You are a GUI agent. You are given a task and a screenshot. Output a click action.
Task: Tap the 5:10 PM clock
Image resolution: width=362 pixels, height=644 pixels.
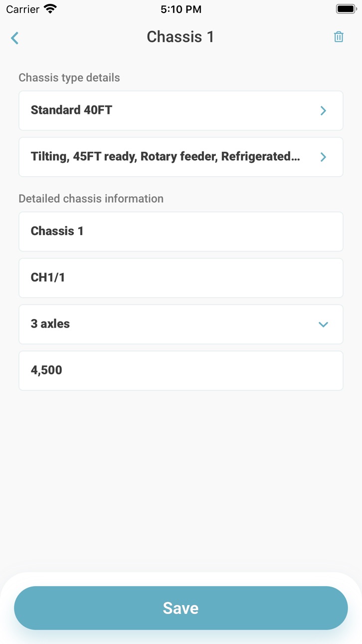tap(181, 9)
